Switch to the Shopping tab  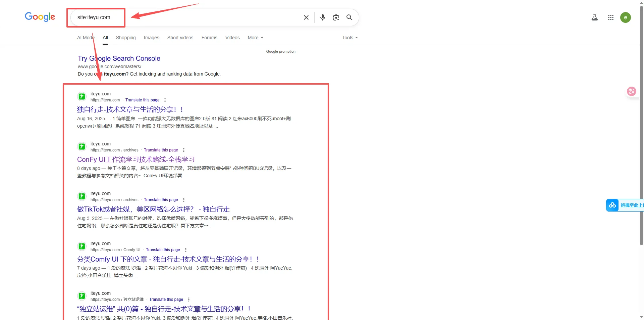coord(126,38)
